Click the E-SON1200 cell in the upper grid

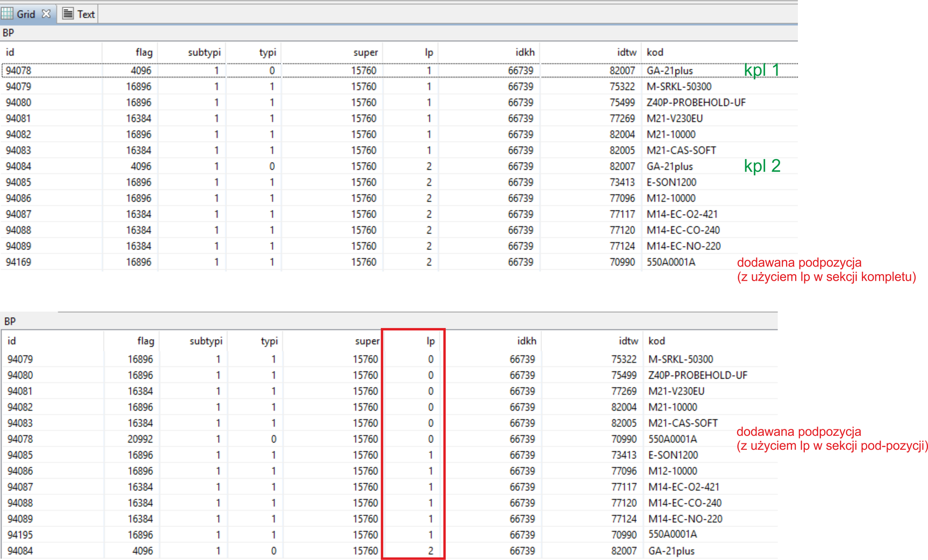tap(671, 182)
